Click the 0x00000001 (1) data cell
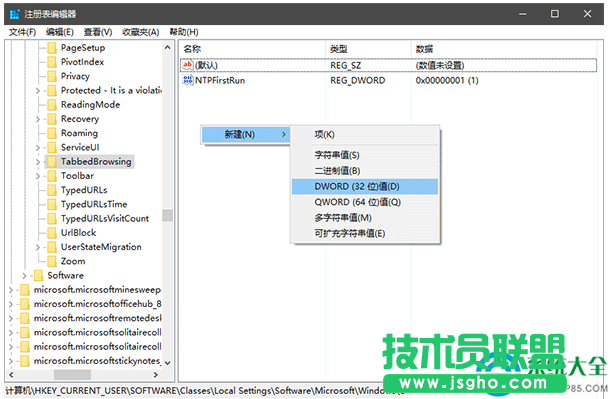This screenshot has height=399, width=610. coord(447,80)
